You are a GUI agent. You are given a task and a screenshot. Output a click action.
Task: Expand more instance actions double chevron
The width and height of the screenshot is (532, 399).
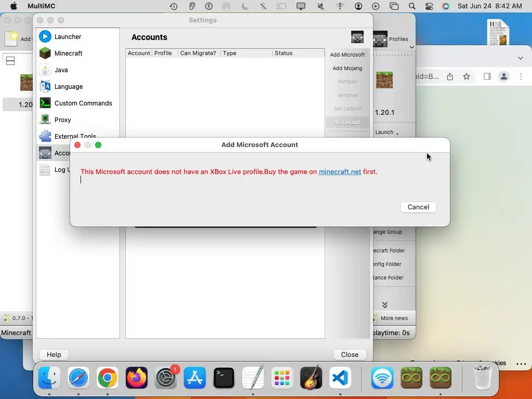tap(384, 304)
